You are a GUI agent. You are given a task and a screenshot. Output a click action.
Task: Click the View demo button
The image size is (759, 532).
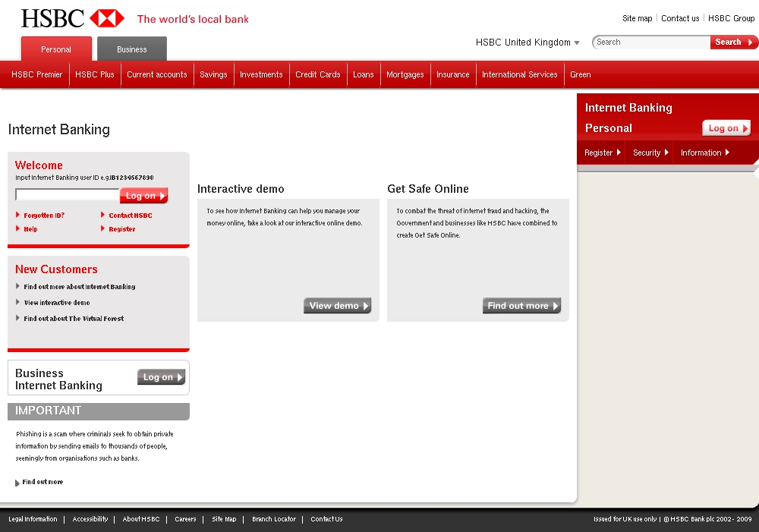click(x=338, y=305)
